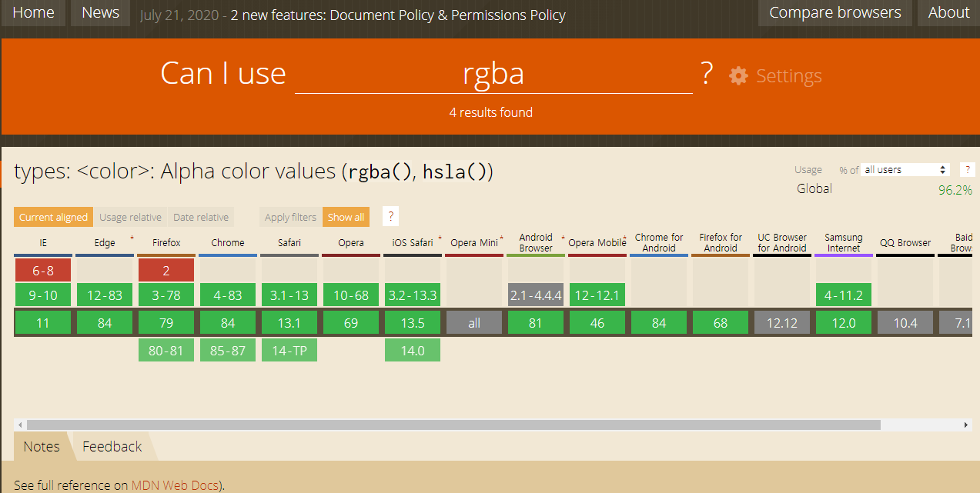980x493 pixels.
Task: Select the Notes tab
Action: [x=42, y=446]
